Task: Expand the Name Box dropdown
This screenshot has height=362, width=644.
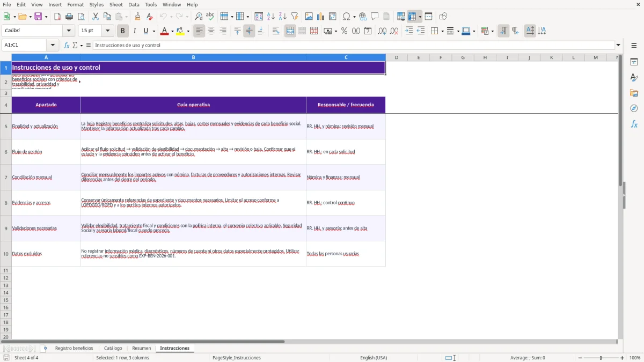Action: tap(52, 45)
